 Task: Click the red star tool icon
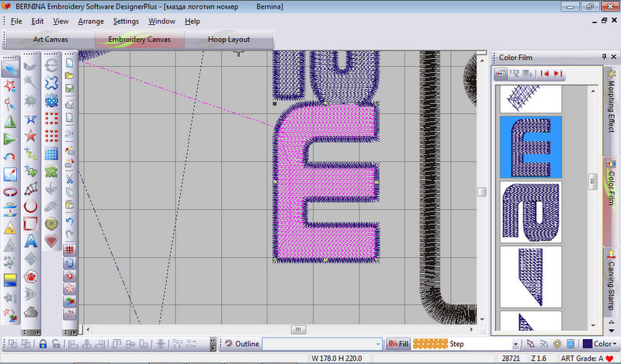tap(31, 137)
